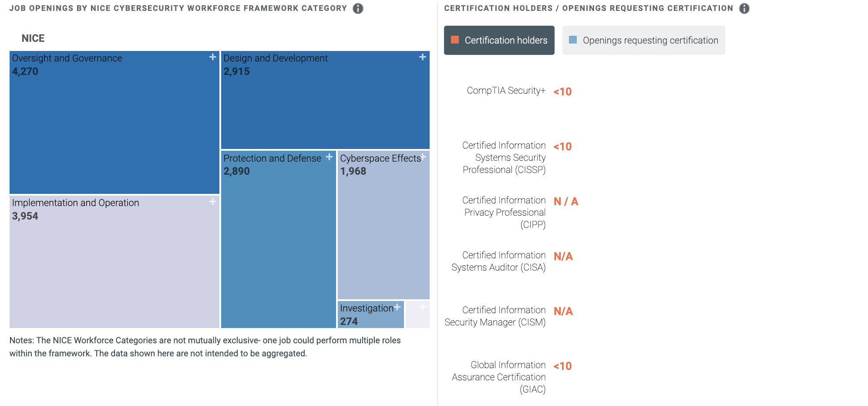Click the GIAC certification label
The image size is (868, 406).
click(x=498, y=377)
